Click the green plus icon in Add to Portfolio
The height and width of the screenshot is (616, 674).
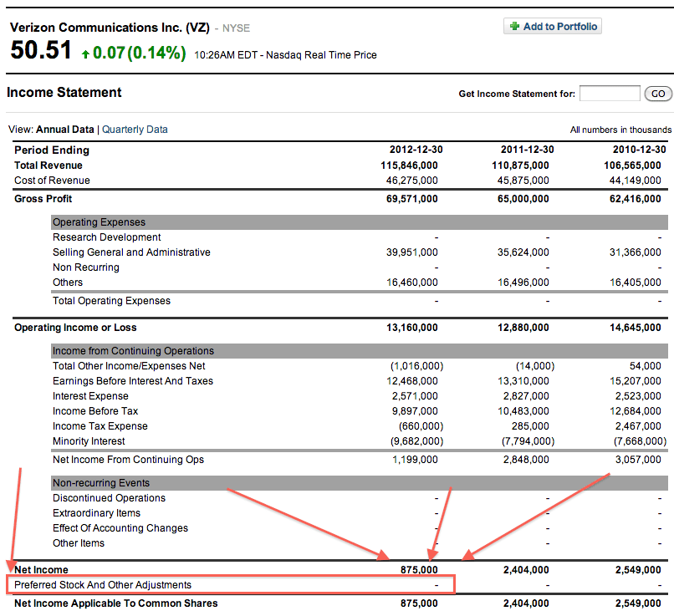(514, 26)
